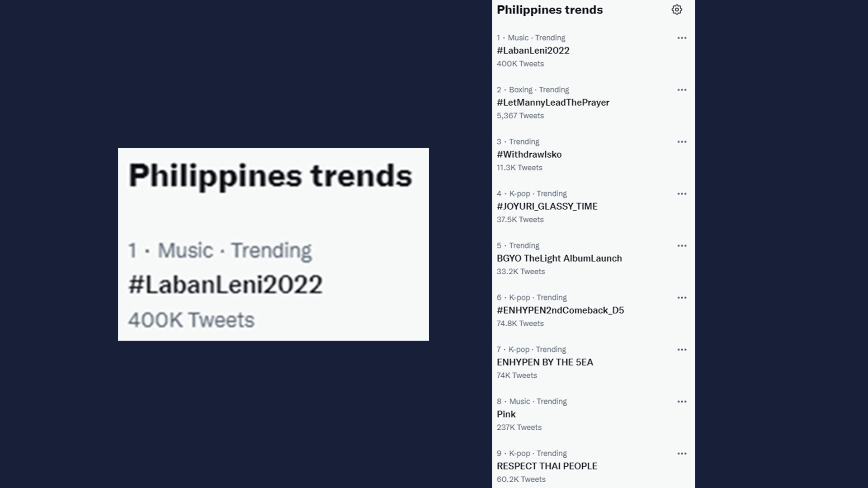
Task: Open the #JOYURI_GLASSY_TIME trending hashtag
Action: point(547,206)
